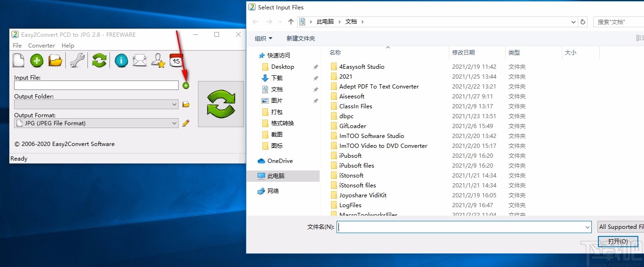Open the All Supported Files filter dropdown

coord(620,227)
